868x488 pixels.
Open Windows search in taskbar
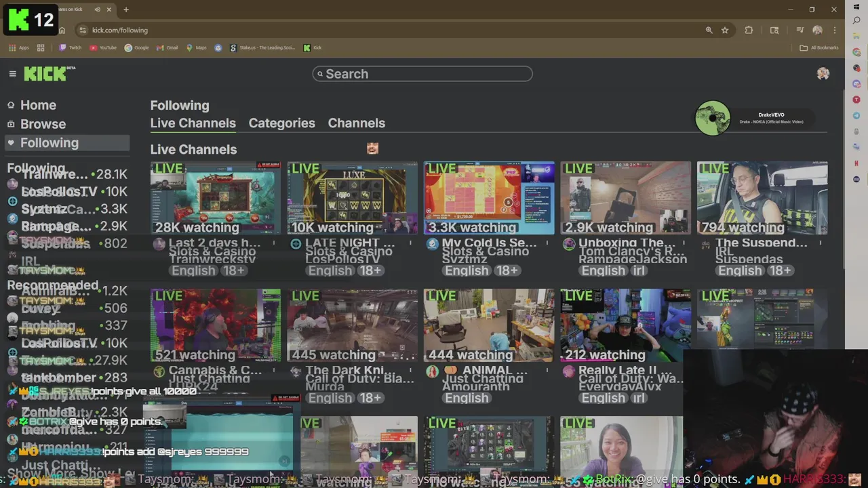tap(856, 21)
